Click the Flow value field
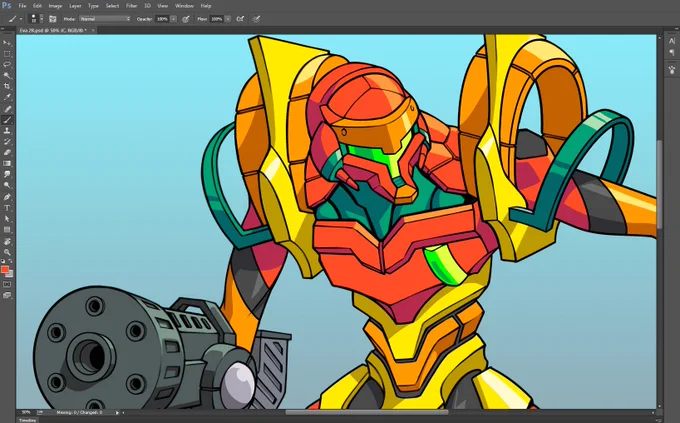The image size is (680, 423). [x=216, y=19]
